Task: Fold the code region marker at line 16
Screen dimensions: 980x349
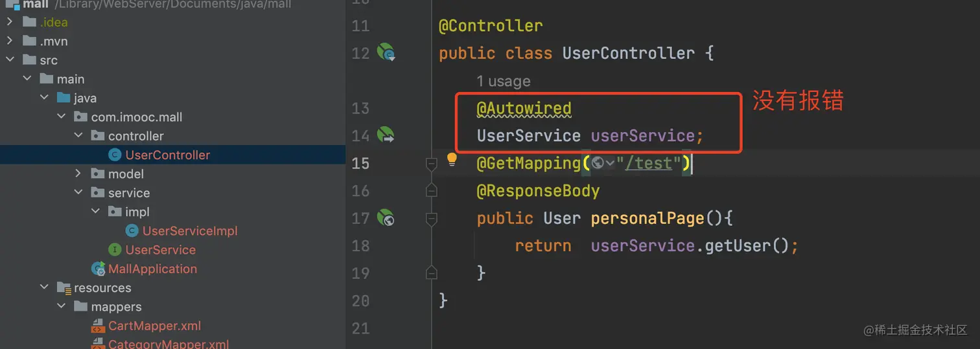Action: click(431, 190)
